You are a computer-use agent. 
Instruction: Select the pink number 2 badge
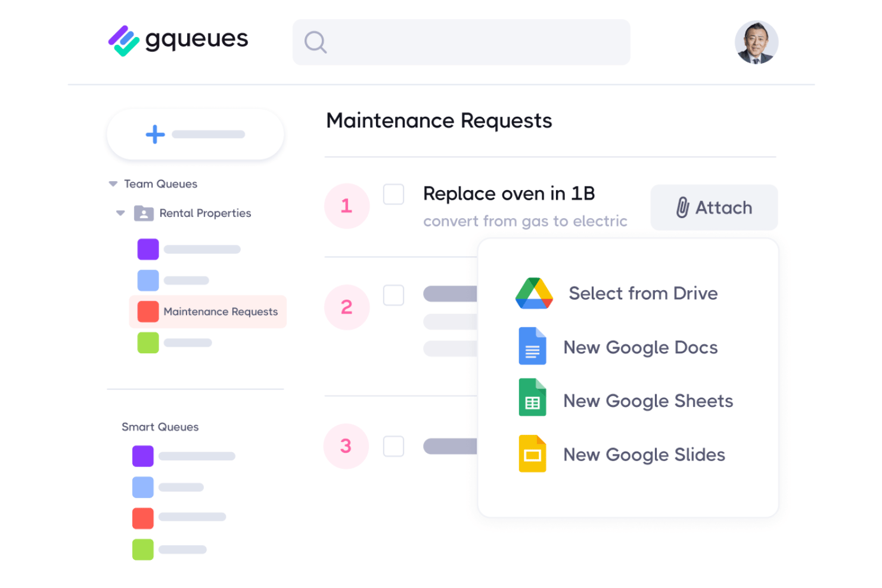pyautogui.click(x=347, y=307)
